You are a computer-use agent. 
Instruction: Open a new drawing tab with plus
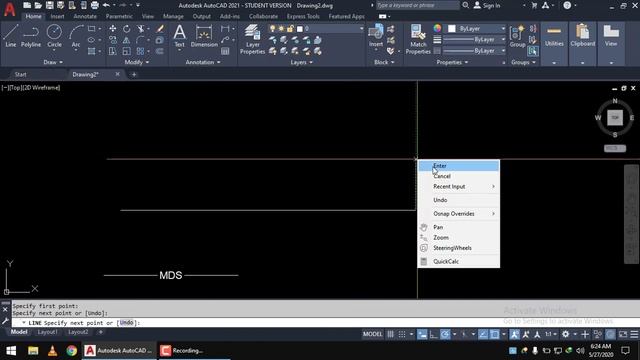134,74
